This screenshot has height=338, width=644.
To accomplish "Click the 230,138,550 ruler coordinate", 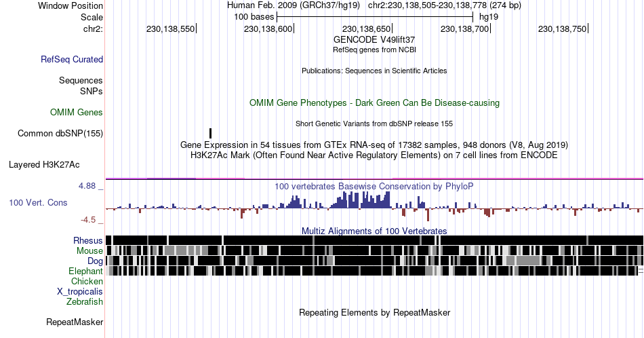I will click(170, 29).
